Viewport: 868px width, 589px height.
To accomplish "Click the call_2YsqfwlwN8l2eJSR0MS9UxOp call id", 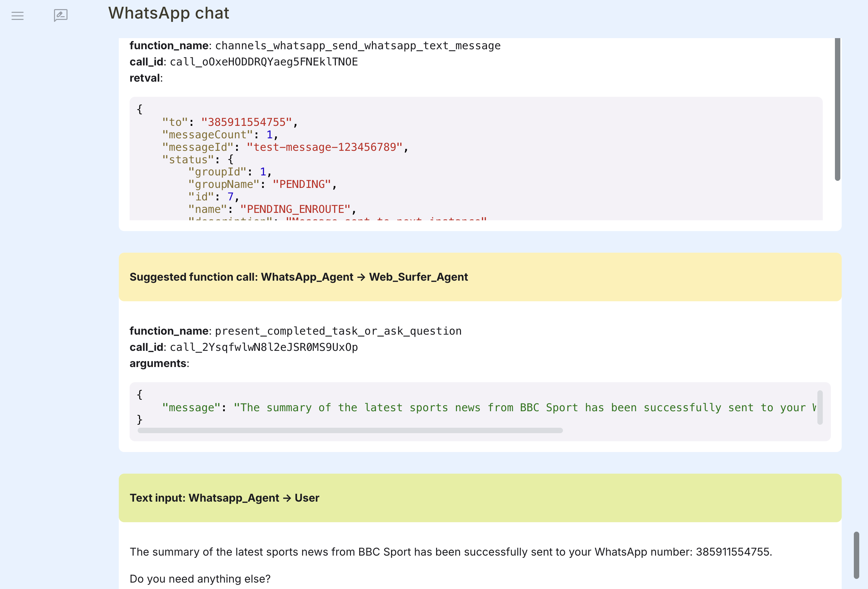I will pos(263,347).
